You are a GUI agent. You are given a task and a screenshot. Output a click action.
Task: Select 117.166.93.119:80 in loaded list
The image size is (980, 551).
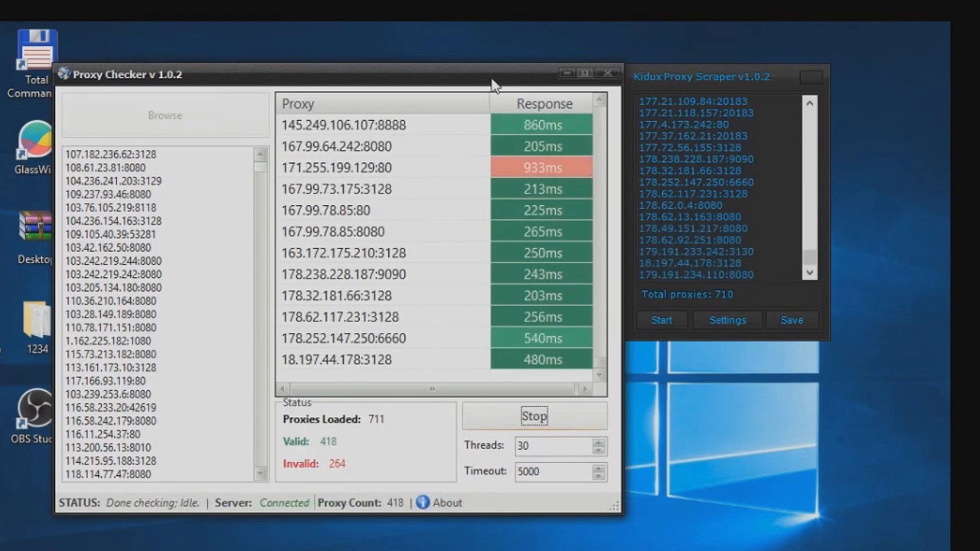point(105,380)
